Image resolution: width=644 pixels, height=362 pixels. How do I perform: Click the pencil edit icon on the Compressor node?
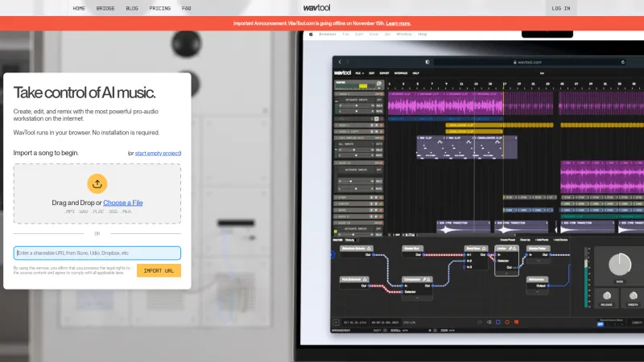point(424,279)
